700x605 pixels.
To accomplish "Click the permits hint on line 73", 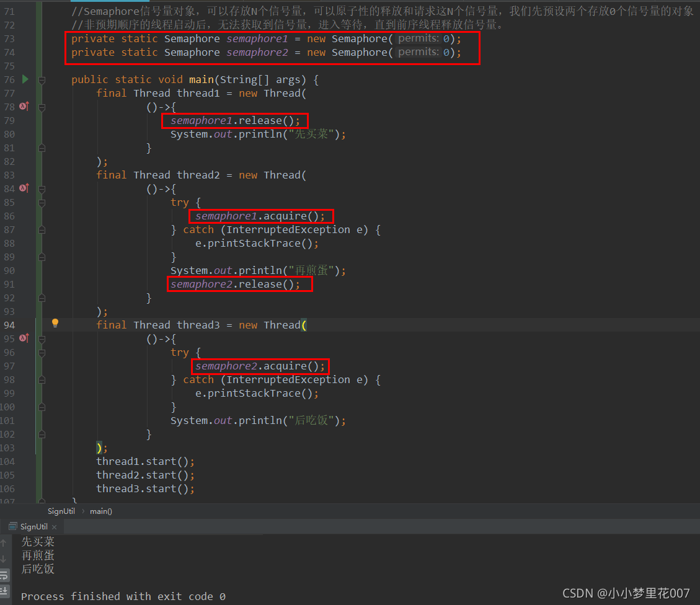I will pyautogui.click(x=419, y=38).
